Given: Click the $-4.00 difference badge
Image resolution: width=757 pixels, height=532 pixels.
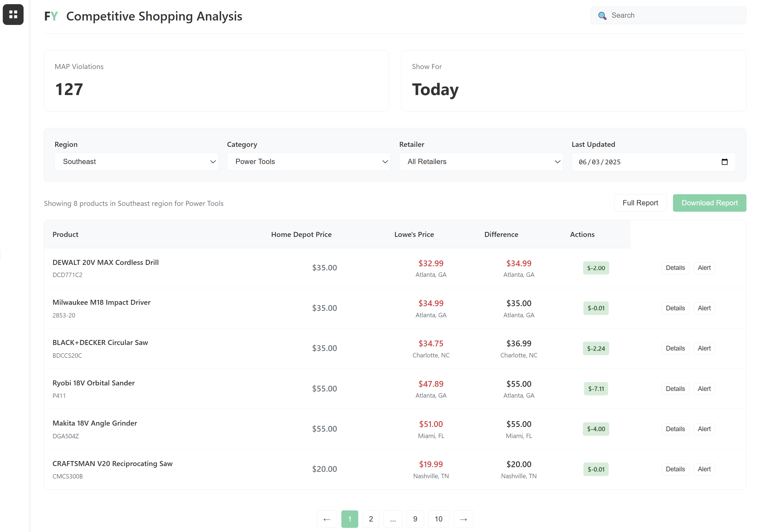Looking at the screenshot, I should (596, 429).
